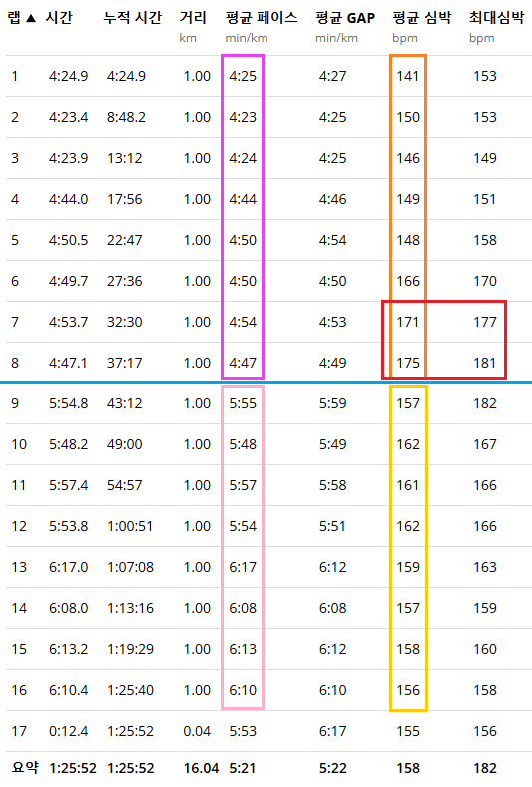Select lap 10 max heart rate 167
Screen dimensions: 532x787
tap(485, 444)
